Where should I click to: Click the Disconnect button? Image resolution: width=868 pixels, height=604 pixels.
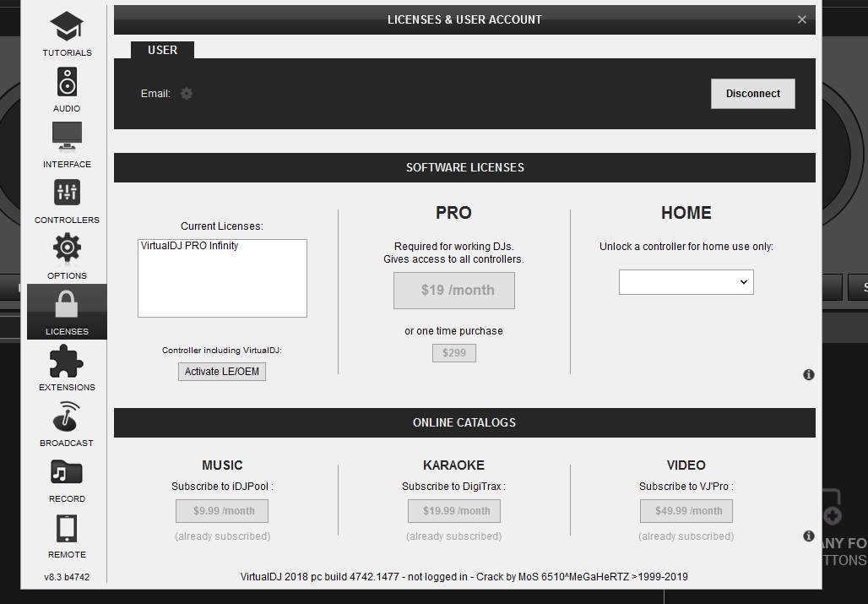pyautogui.click(x=753, y=94)
